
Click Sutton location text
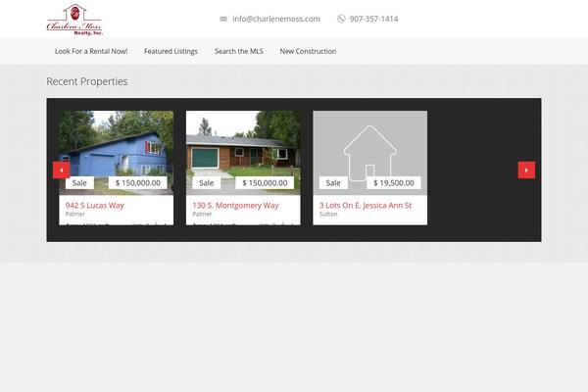[x=328, y=215]
